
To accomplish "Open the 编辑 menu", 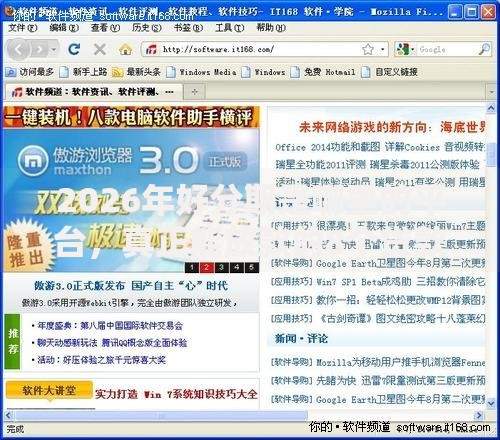I will [64, 28].
